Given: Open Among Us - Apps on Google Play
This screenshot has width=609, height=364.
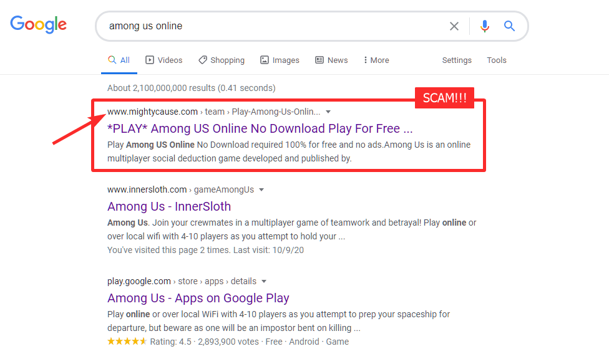Looking at the screenshot, I should [198, 298].
